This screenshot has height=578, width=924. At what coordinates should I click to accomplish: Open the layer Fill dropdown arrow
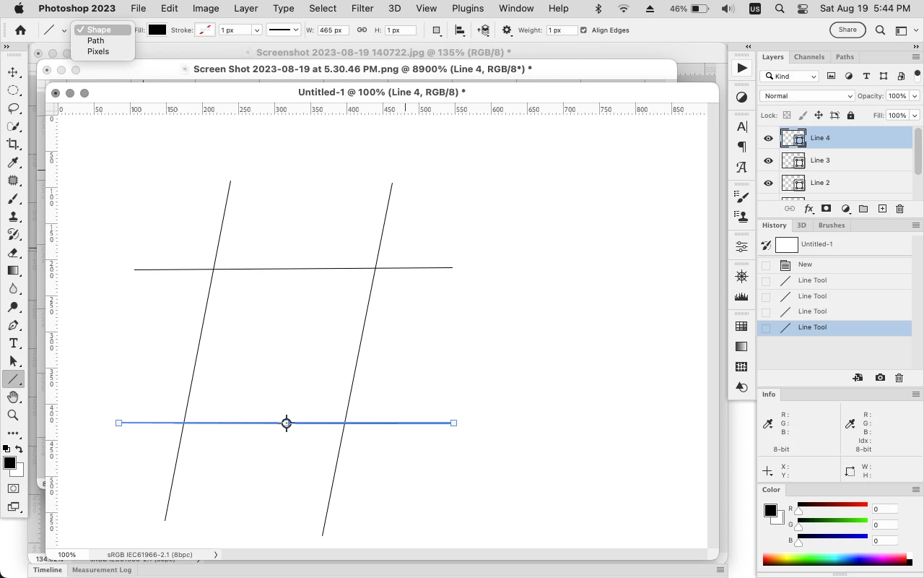[x=915, y=116]
